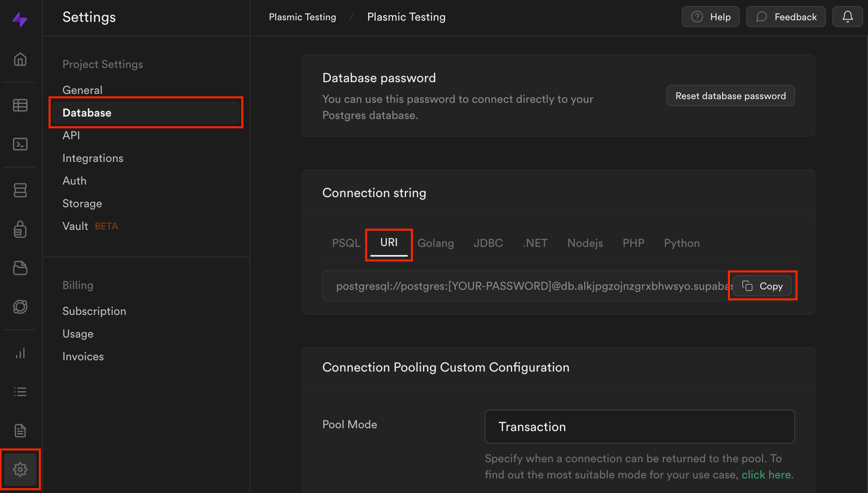The height and width of the screenshot is (493, 868).
Task: Select the .NET tab
Action: point(535,243)
